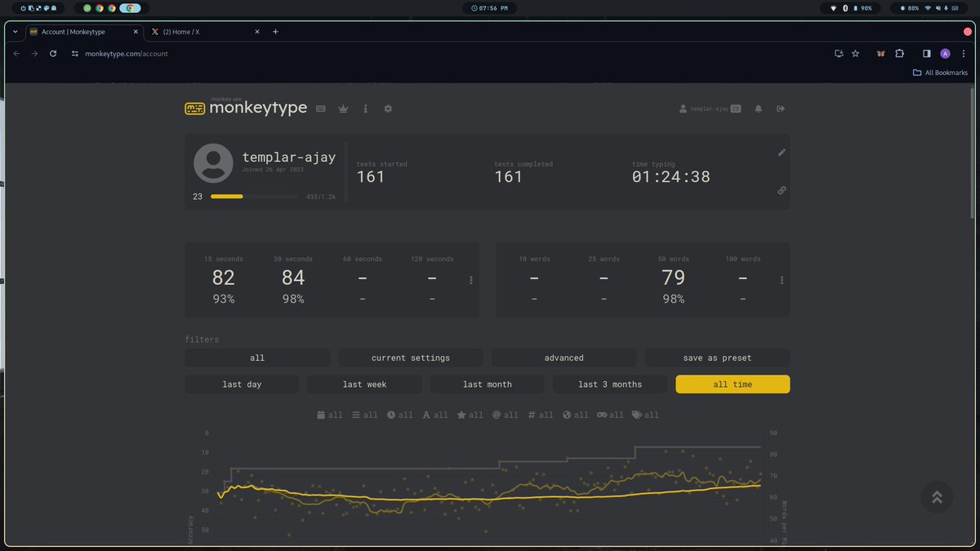Image resolution: width=980 pixels, height=551 pixels.
Task: Open the All Bookmarks folder
Action: point(940,73)
